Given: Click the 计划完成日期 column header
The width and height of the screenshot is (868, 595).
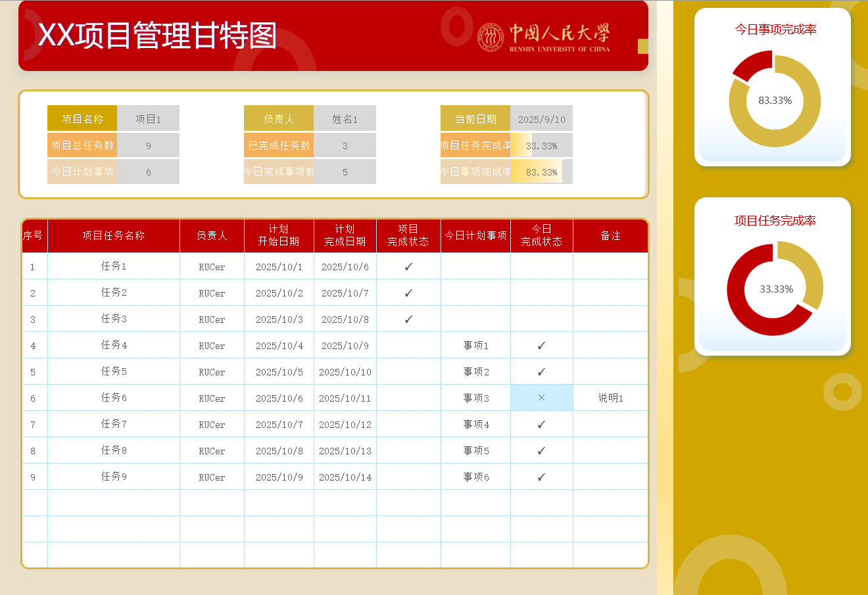Looking at the screenshot, I should pos(345,235).
